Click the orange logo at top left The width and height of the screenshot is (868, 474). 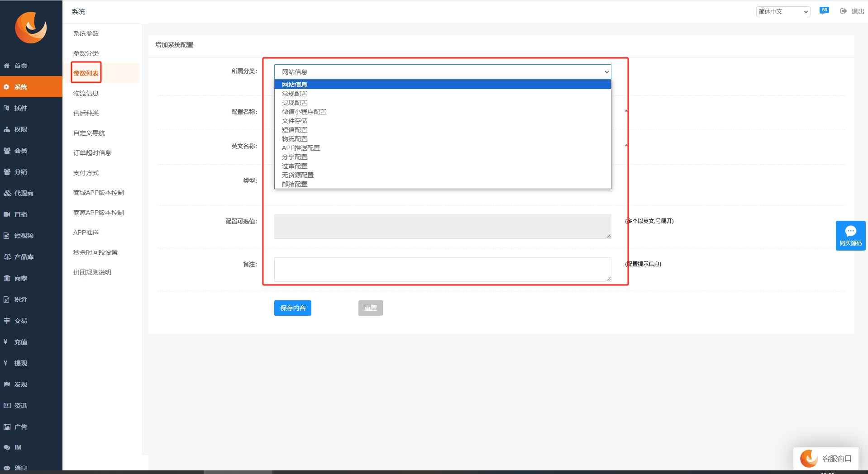tap(31, 28)
